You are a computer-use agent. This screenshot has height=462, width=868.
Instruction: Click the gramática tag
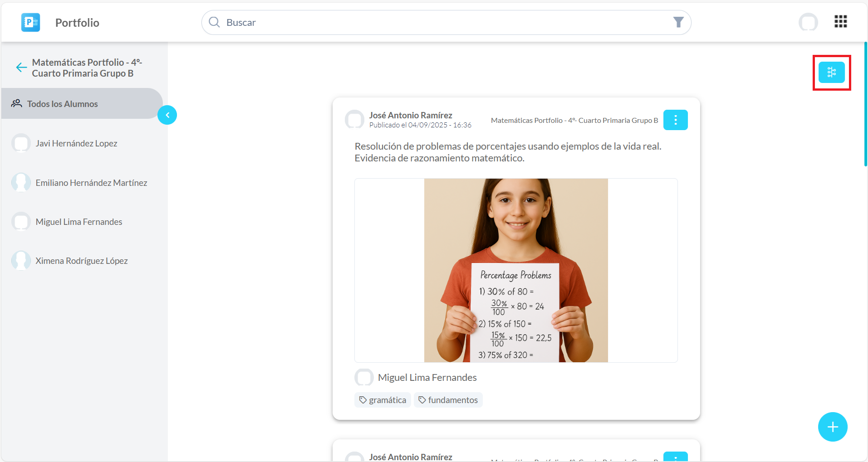pos(383,400)
